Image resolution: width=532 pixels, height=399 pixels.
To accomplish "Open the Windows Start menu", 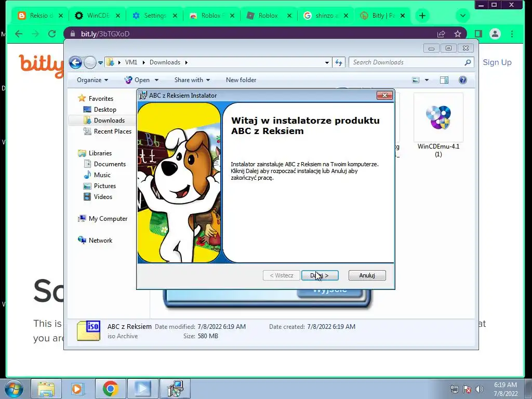I will click(14, 389).
